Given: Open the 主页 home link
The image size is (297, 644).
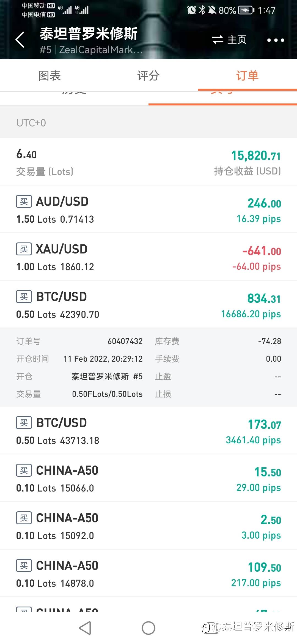Looking at the screenshot, I should pos(237,40).
